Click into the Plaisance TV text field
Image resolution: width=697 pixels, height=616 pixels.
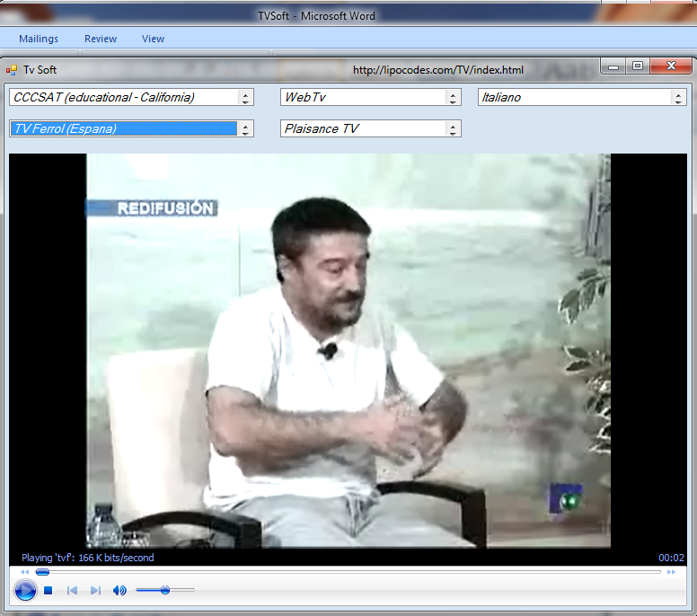(x=363, y=129)
